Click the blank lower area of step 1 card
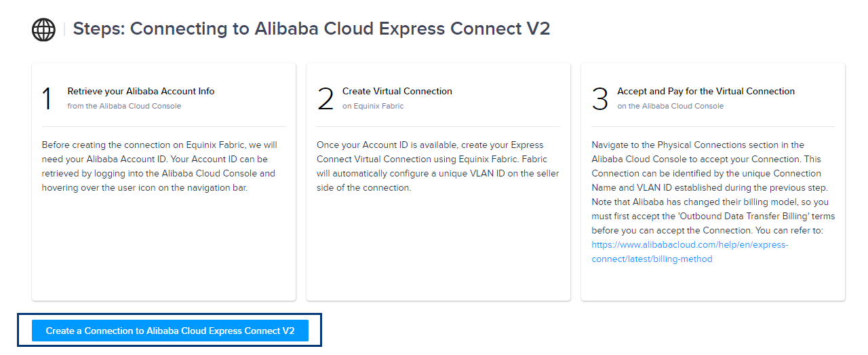Image resolution: width=868 pixels, height=355 pixels. 163,248
